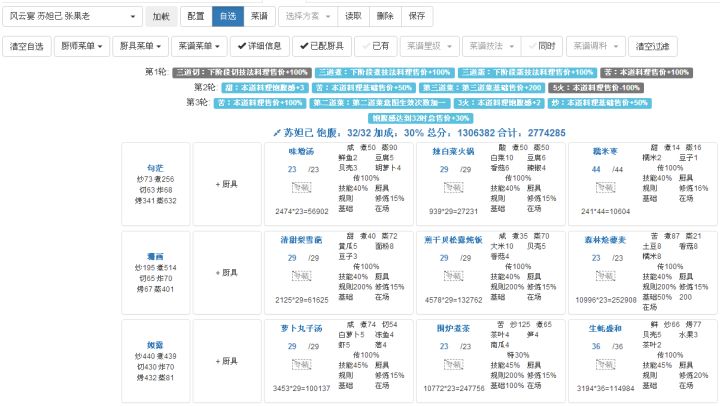The width and height of the screenshot is (720, 406).
Task: Add equipment via +厨具 in 句芒 row
Action: (227, 184)
